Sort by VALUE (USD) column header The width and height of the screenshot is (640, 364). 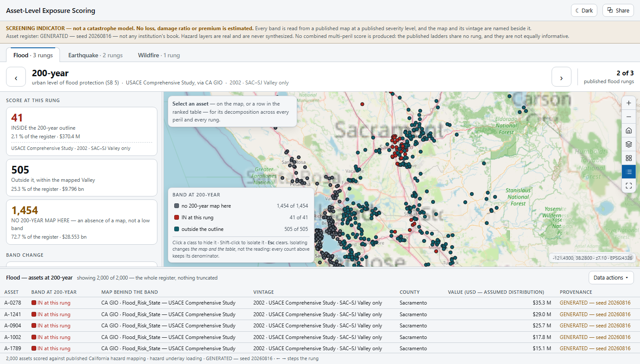[x=496, y=292]
